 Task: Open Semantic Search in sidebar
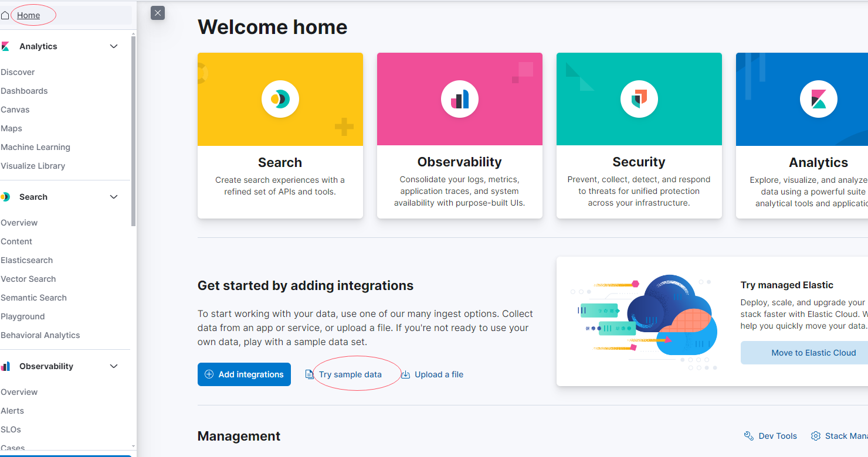33,298
